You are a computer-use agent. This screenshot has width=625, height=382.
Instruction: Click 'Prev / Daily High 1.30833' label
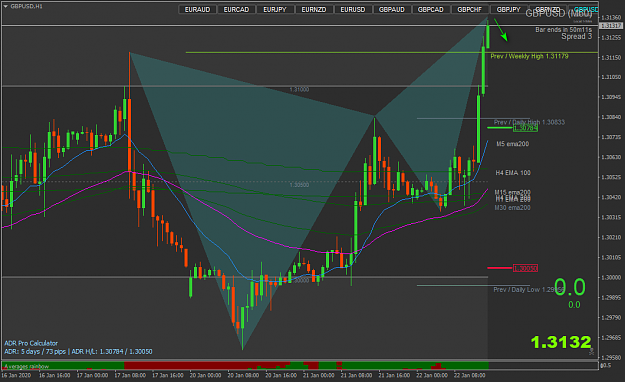(x=529, y=122)
